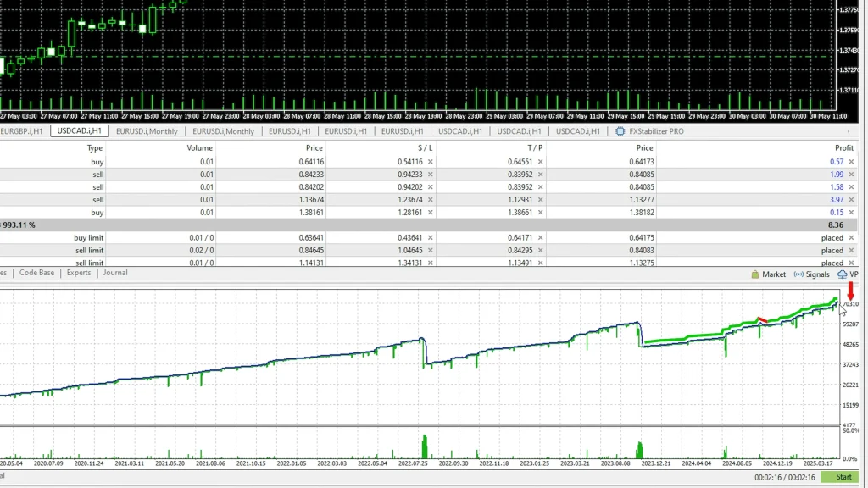The height and width of the screenshot is (488, 868).
Task: Open the Journal tab
Action: pyautogui.click(x=115, y=273)
